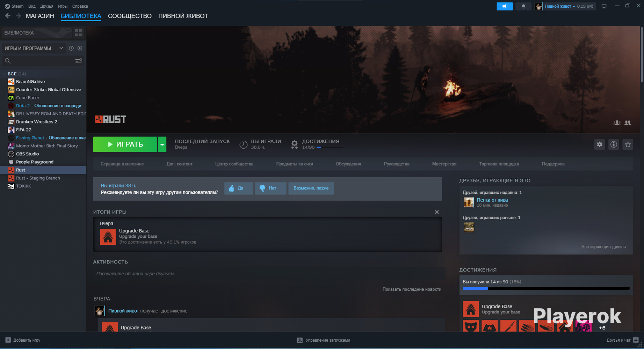Screen dimensions: 644x349
Task: Open Поддержка link
Action: pos(553,164)
